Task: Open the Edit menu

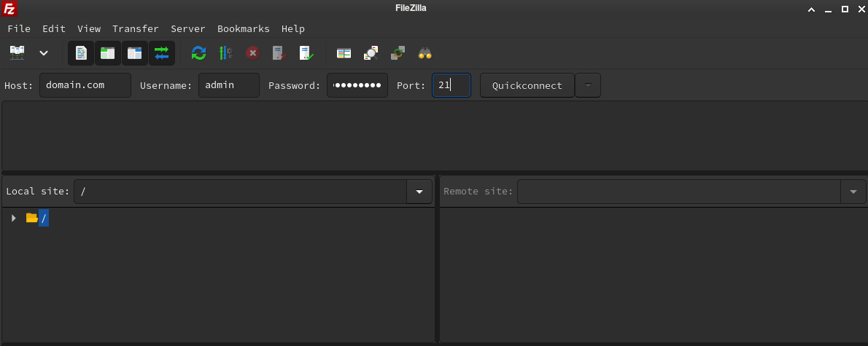Action: click(x=54, y=28)
